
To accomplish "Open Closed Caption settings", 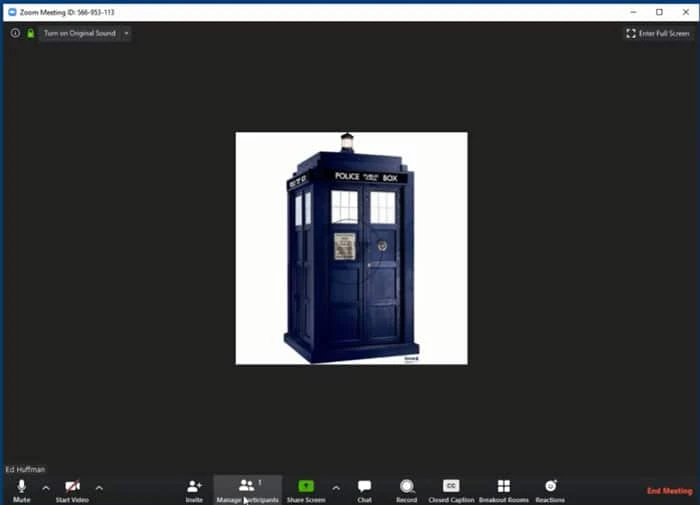I will [451, 490].
